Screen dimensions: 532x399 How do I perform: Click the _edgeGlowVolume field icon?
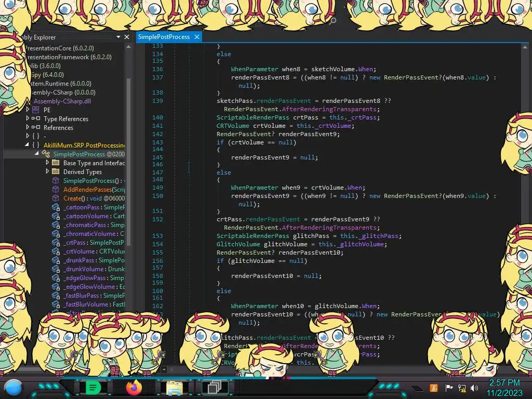[x=56, y=286]
